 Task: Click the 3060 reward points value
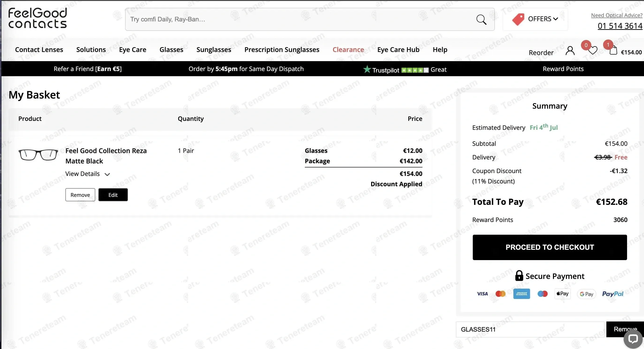pos(620,220)
